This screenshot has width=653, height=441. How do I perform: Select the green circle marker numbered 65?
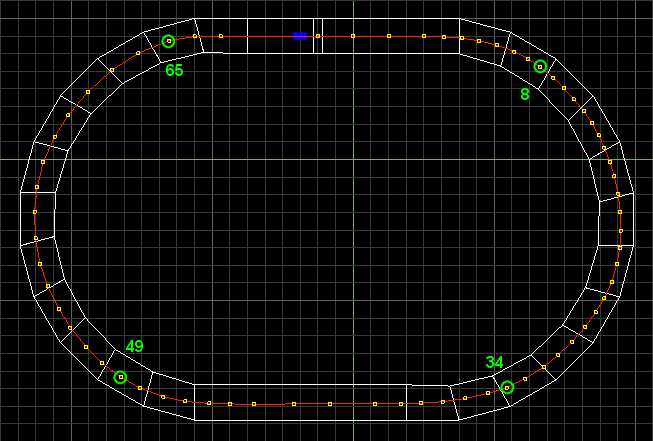(168, 41)
